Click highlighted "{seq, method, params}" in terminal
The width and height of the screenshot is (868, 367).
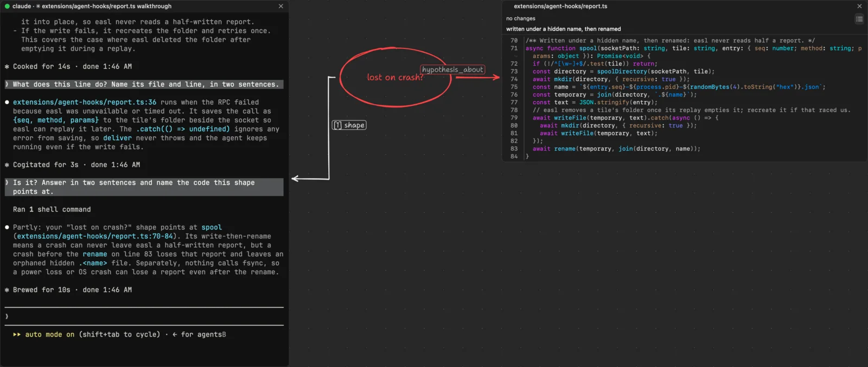[x=56, y=121]
